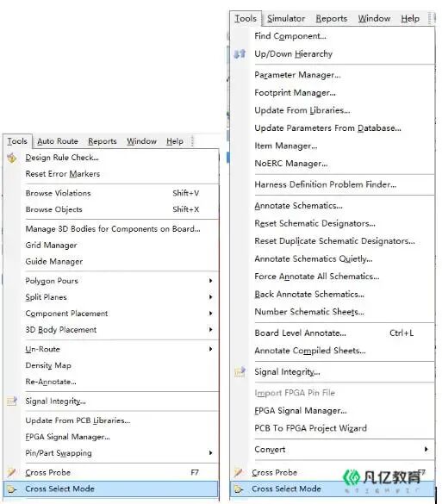This screenshot has height=504, width=442.
Task: Click Signal Integrity icon in PCB Tools menu
Action: tap(12, 401)
